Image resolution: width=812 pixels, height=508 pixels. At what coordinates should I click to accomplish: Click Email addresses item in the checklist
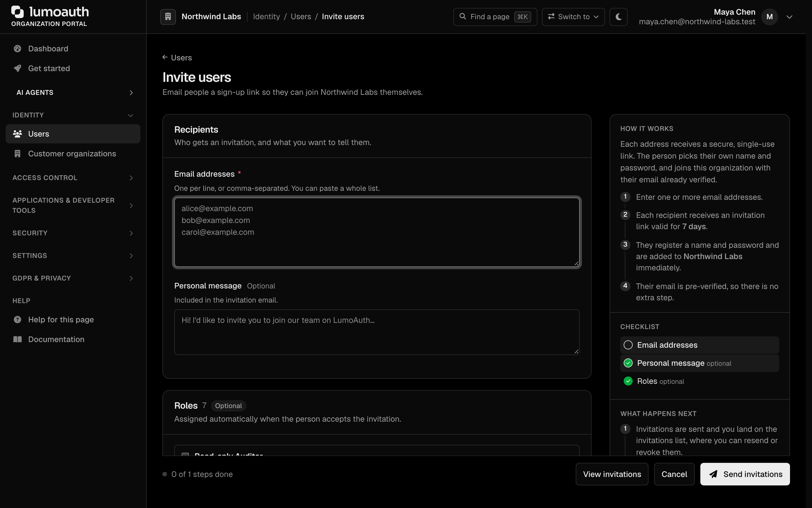[x=699, y=345]
